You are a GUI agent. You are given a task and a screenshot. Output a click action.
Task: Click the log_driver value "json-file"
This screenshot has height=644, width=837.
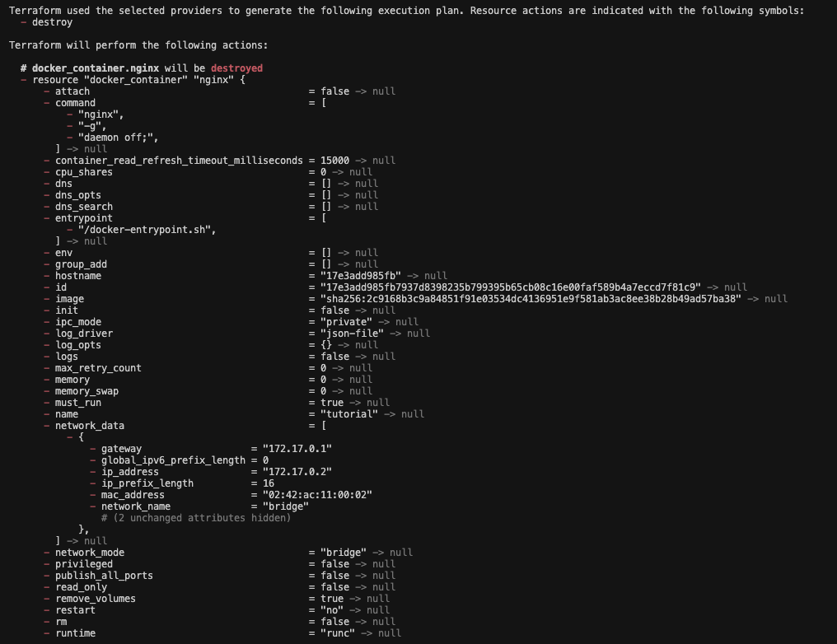click(x=352, y=334)
